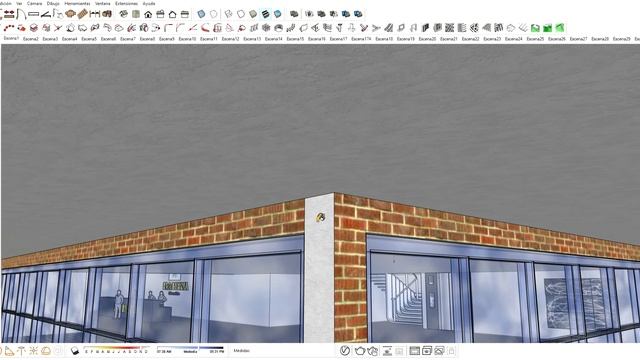Switch to the Escena29 scene tab
Image resolution: width=640 pixels, height=360 pixels.
tap(622, 39)
